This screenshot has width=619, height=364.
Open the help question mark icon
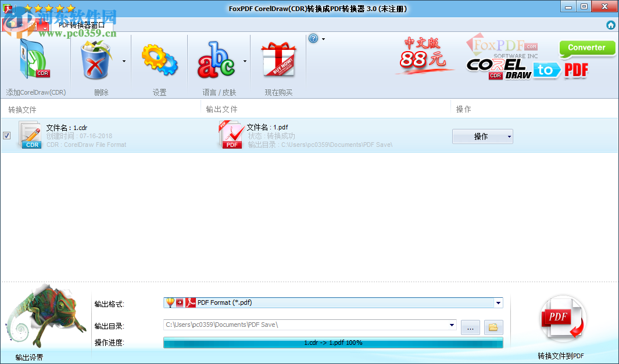click(x=314, y=38)
